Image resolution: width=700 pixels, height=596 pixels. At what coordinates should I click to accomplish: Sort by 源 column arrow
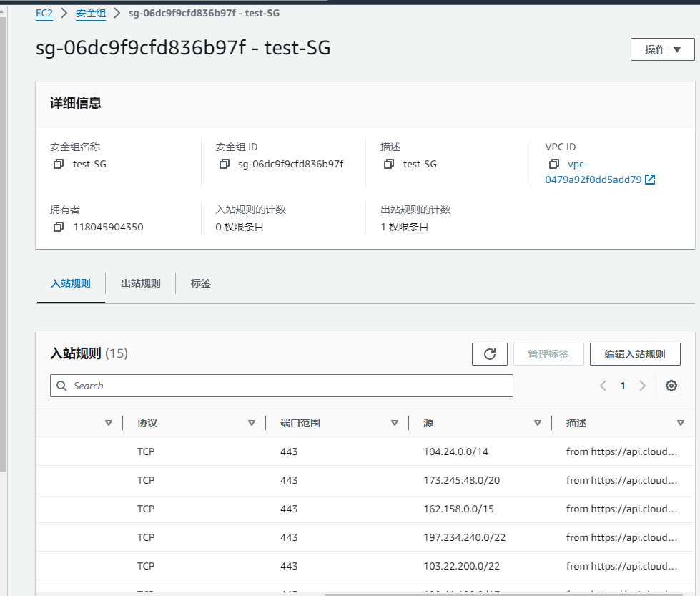[538, 423]
